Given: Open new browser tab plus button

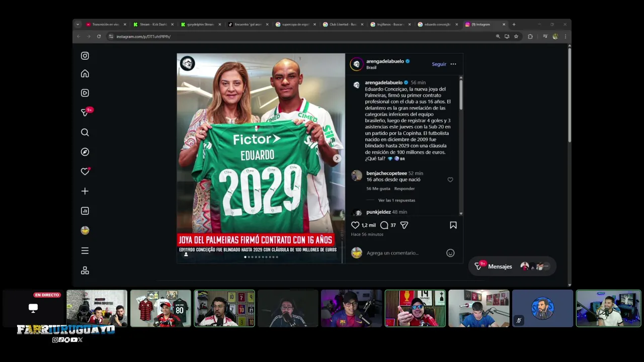Looking at the screenshot, I should pos(514,24).
